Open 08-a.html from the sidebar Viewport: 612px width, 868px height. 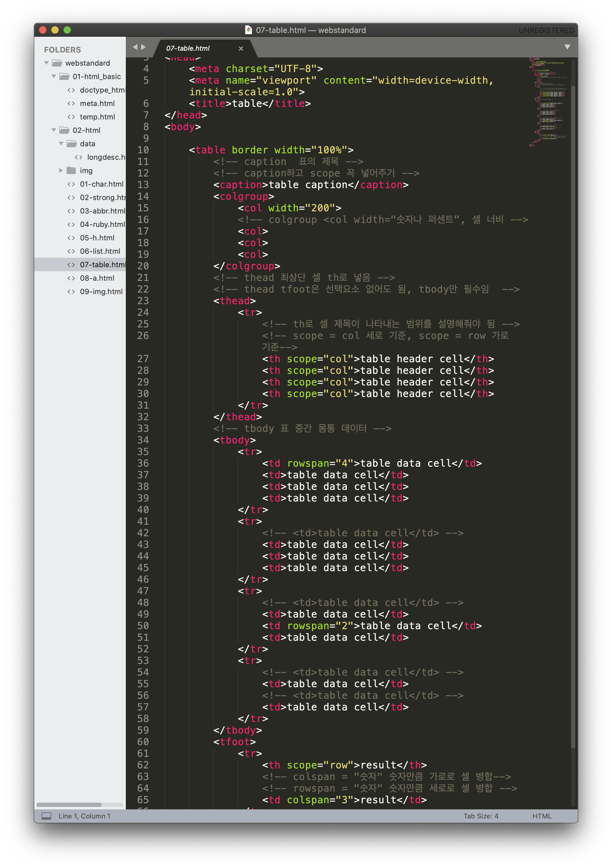click(97, 278)
